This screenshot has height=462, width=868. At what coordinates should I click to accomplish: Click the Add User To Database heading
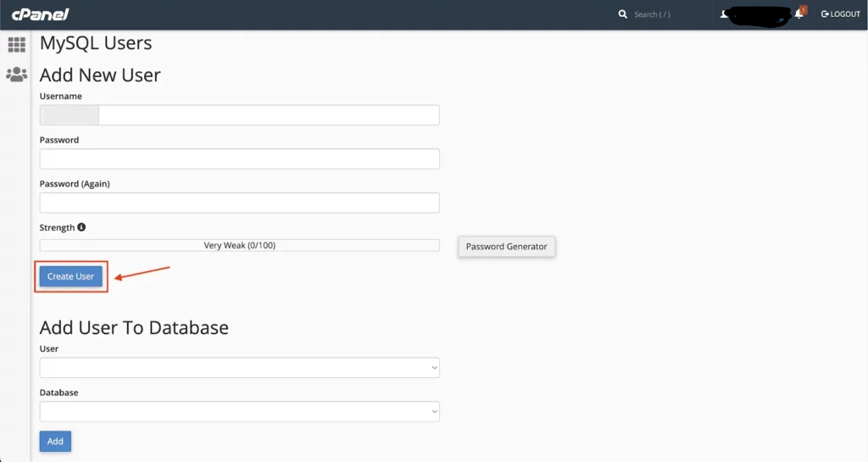click(134, 327)
